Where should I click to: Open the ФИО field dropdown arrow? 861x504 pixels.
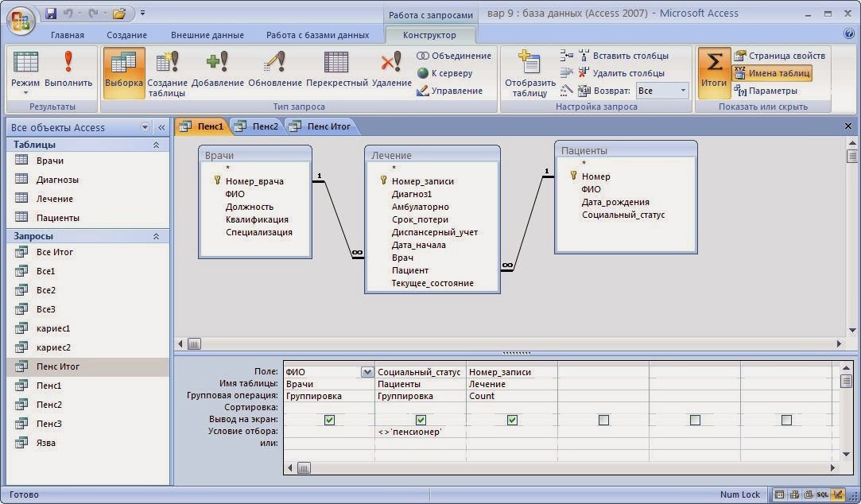(367, 372)
